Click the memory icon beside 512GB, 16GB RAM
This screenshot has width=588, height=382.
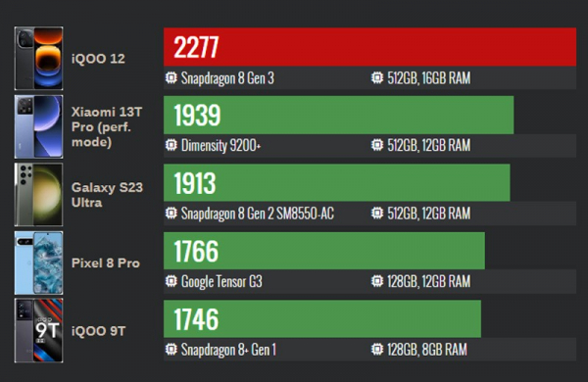click(x=377, y=78)
